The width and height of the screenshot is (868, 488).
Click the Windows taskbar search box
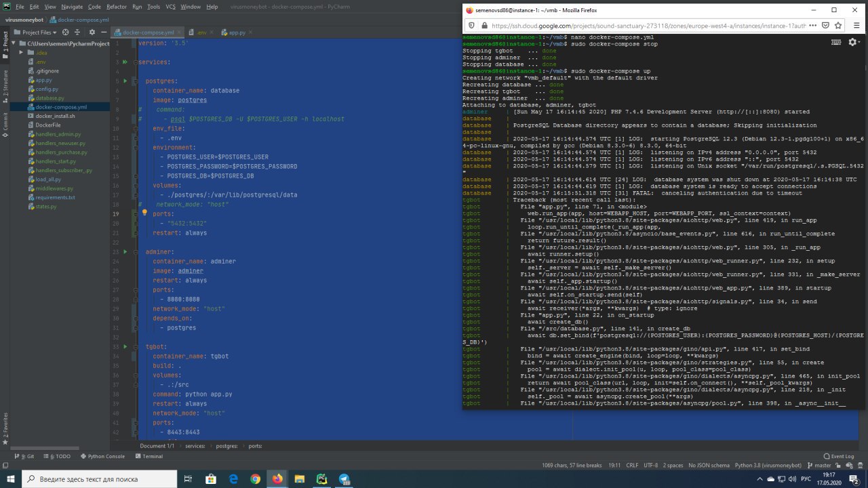(x=98, y=479)
